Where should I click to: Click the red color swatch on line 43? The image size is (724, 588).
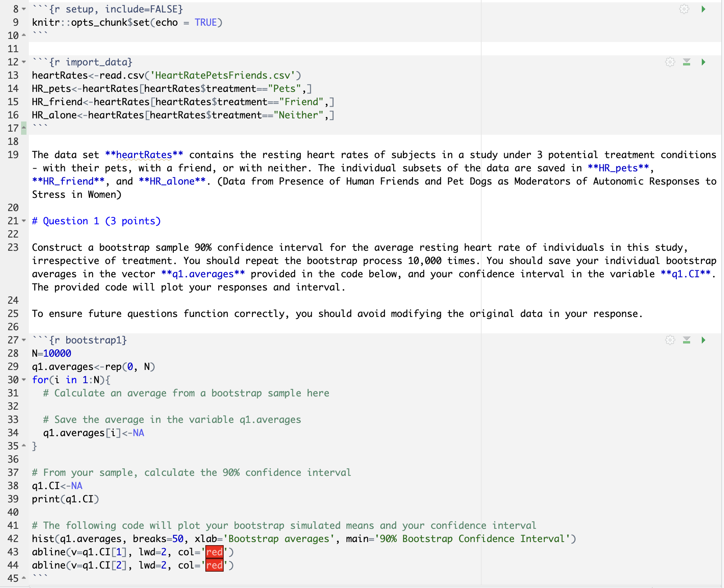point(214,552)
